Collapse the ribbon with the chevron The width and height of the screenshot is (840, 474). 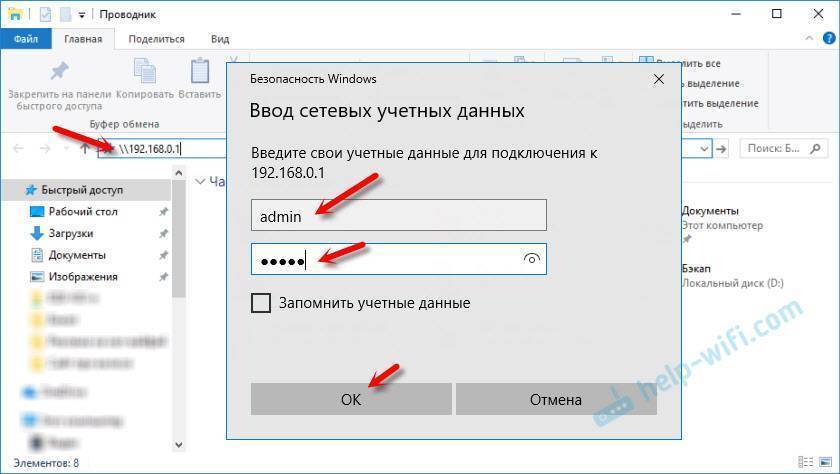tap(809, 39)
